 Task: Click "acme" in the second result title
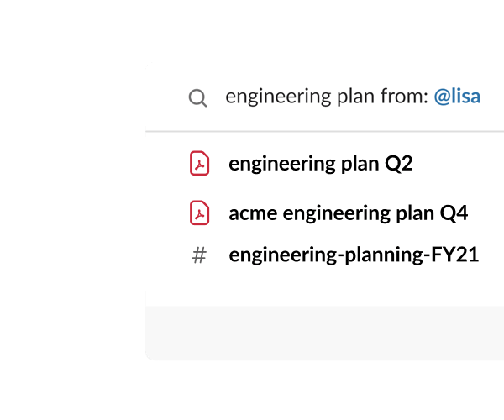(253, 213)
